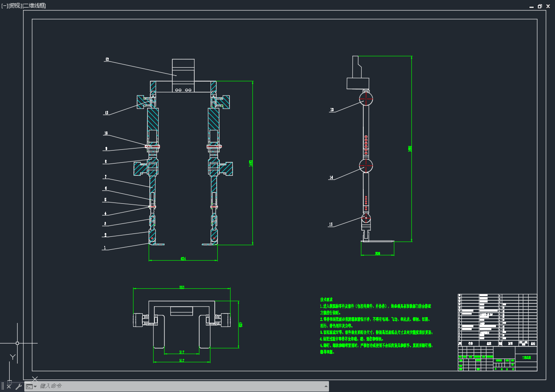Select part balloon number 11
Viewport: 555px width, 392px height.
tap(107, 113)
